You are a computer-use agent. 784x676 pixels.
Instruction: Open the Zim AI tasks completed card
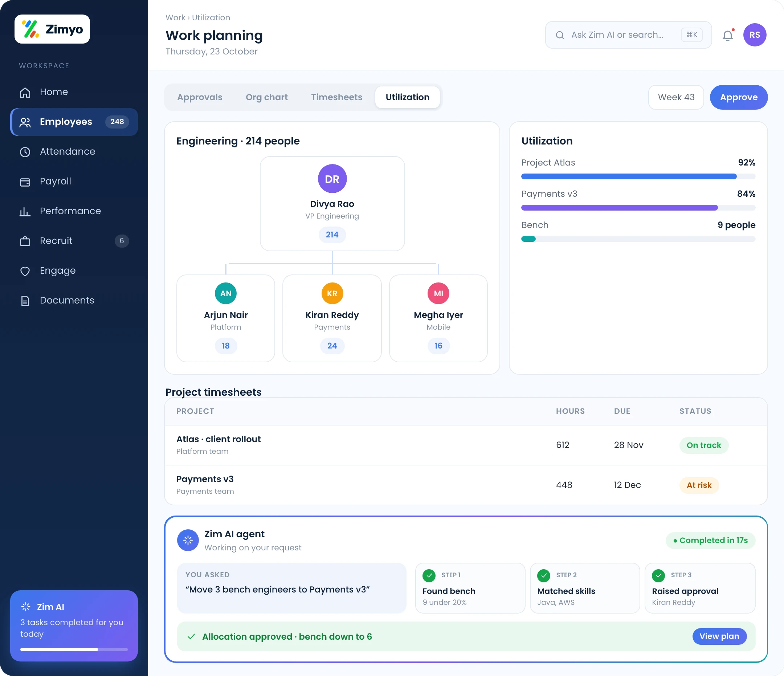click(74, 626)
